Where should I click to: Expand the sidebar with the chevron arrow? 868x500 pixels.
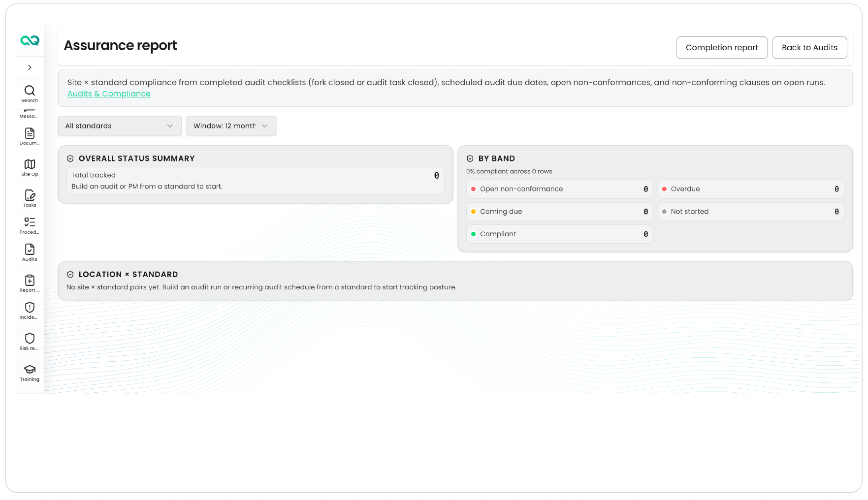coord(30,67)
